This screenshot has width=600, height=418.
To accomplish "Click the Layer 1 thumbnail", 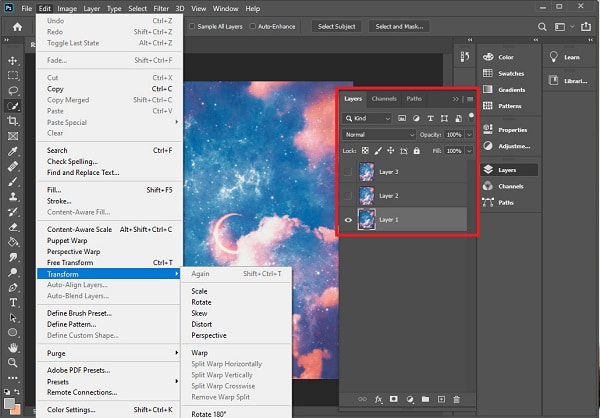I will pos(367,220).
